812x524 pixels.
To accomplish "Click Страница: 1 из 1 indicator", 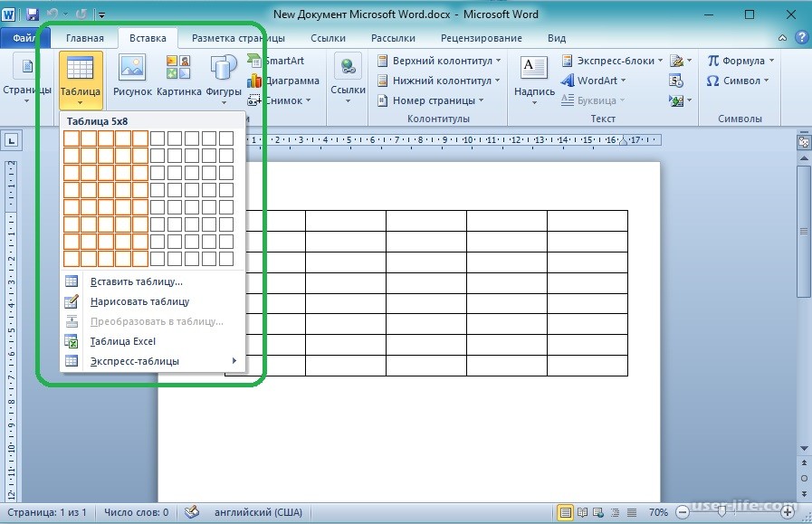I will [x=46, y=512].
